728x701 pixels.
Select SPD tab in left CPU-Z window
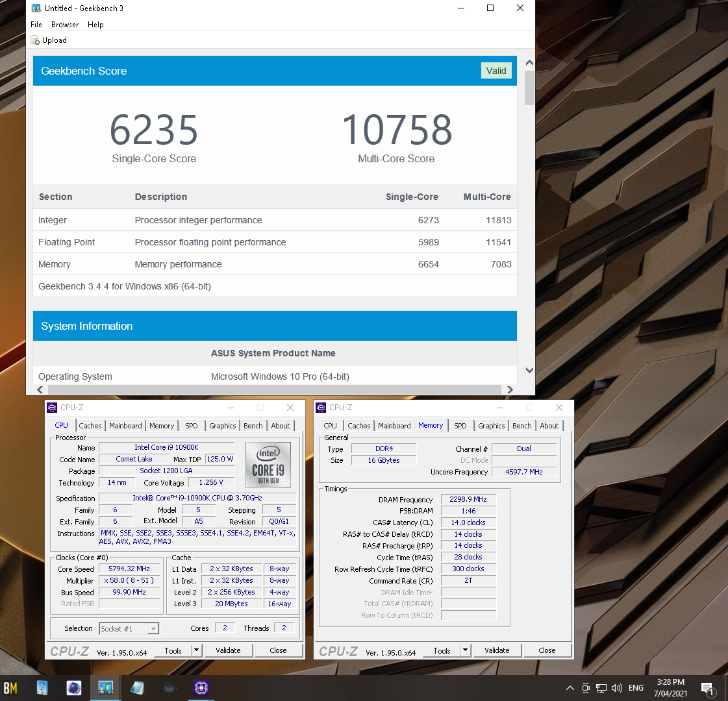tap(192, 426)
